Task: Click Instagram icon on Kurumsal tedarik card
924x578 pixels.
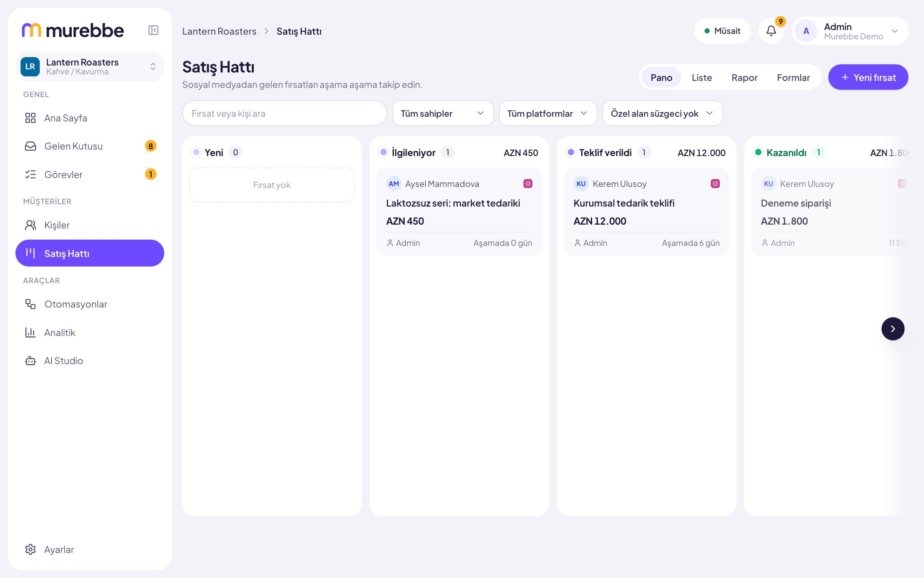Action: click(x=715, y=184)
